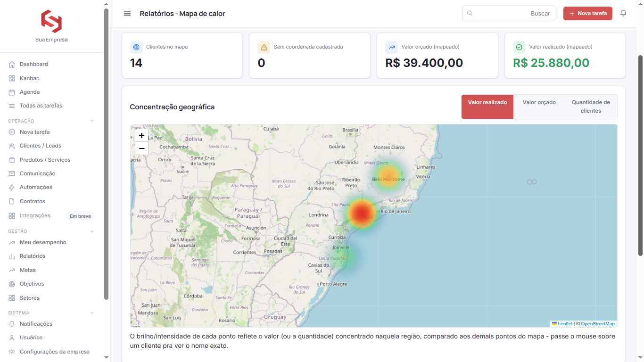The width and height of the screenshot is (644, 362).
Task: Open the hamburger menu icon
Action: click(127, 13)
